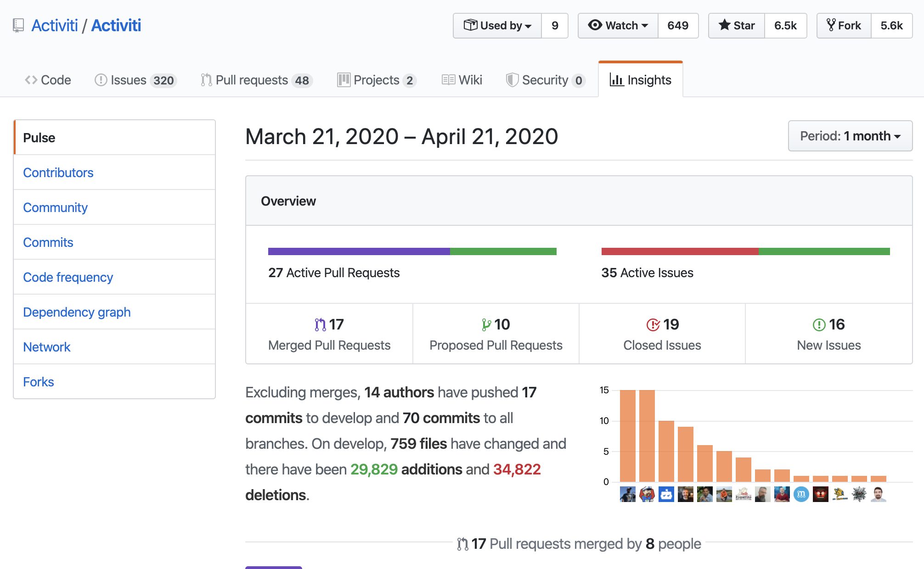
Task: Open the Watch notifications dropdown
Action: [618, 26]
